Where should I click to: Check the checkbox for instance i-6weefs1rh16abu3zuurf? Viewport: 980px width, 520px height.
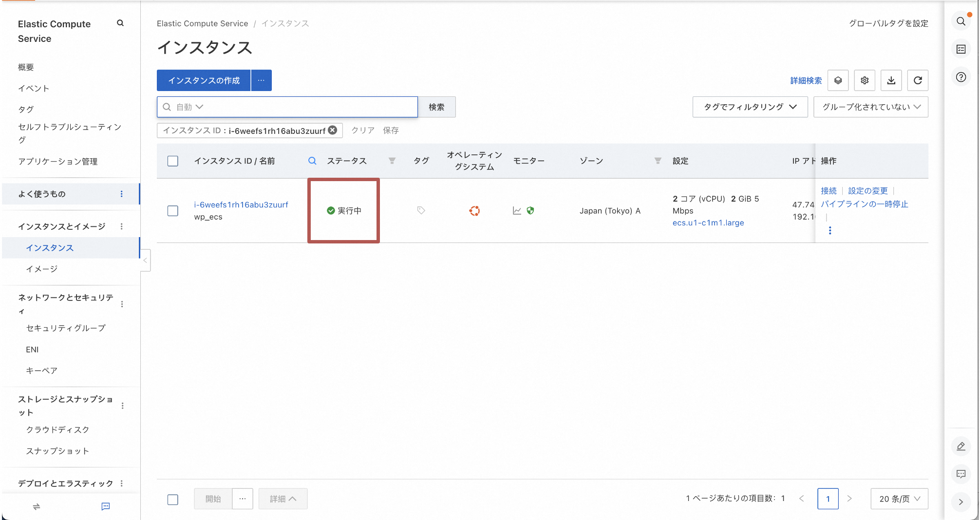point(173,210)
